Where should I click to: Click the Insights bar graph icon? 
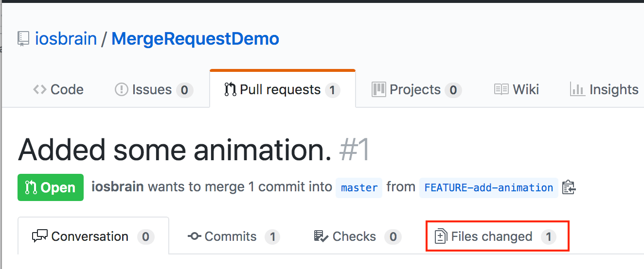pos(577,90)
